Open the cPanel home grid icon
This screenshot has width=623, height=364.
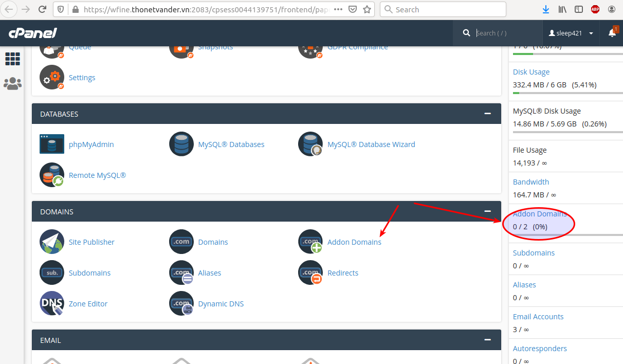(12, 59)
